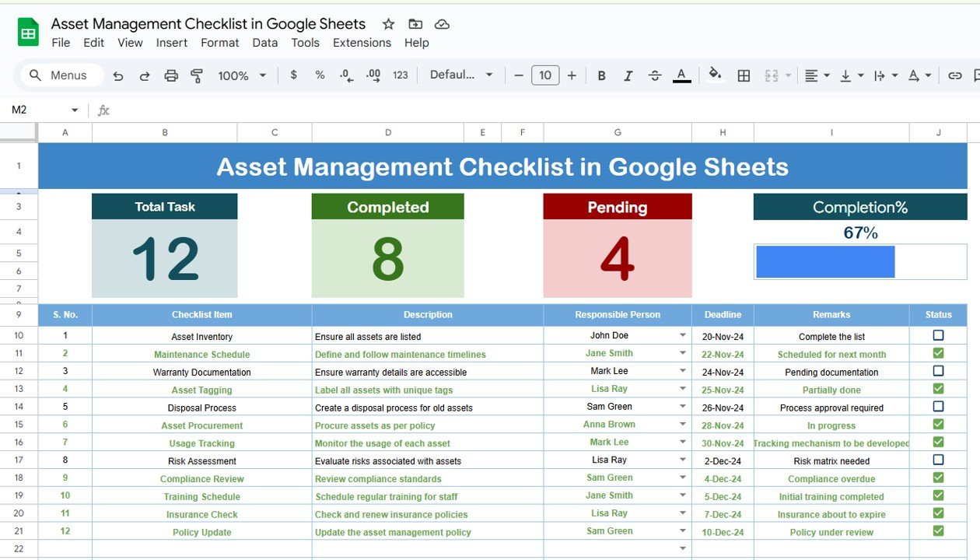Click the font size input field
The height and width of the screenshot is (560, 980).
click(x=545, y=75)
